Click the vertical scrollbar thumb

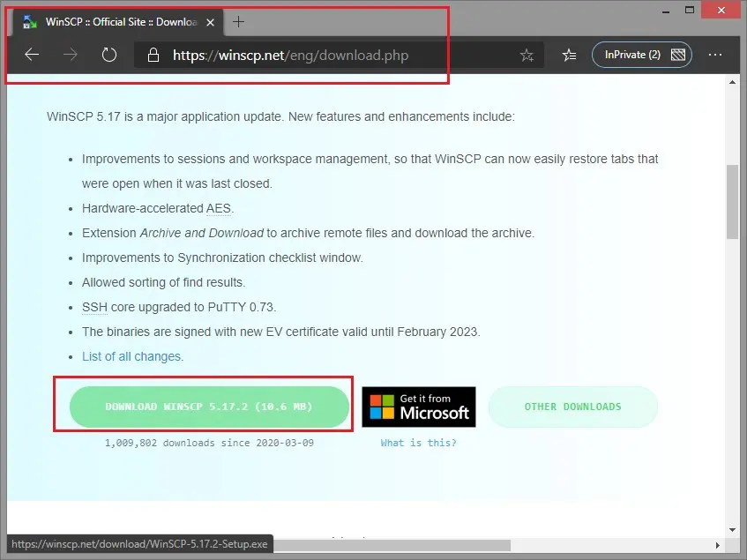pos(732,201)
